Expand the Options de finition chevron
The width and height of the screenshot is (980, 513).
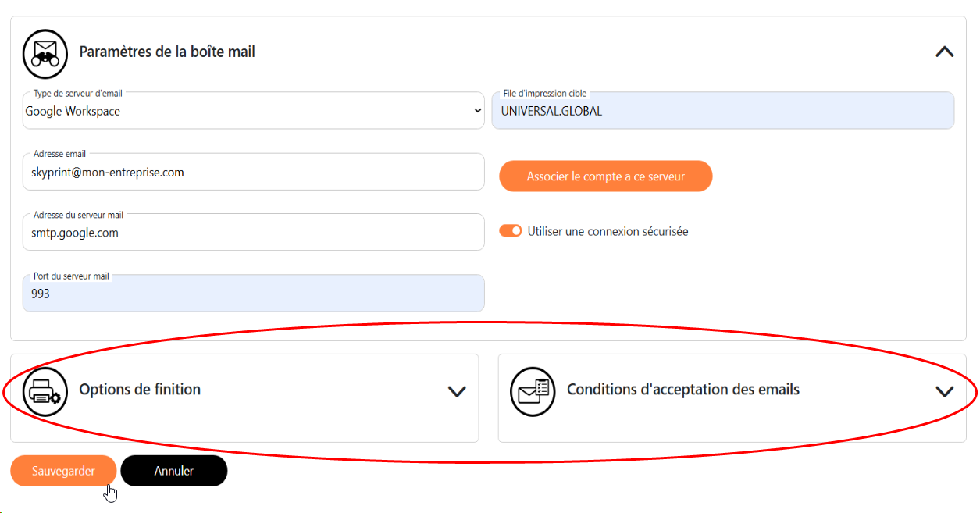(x=457, y=391)
